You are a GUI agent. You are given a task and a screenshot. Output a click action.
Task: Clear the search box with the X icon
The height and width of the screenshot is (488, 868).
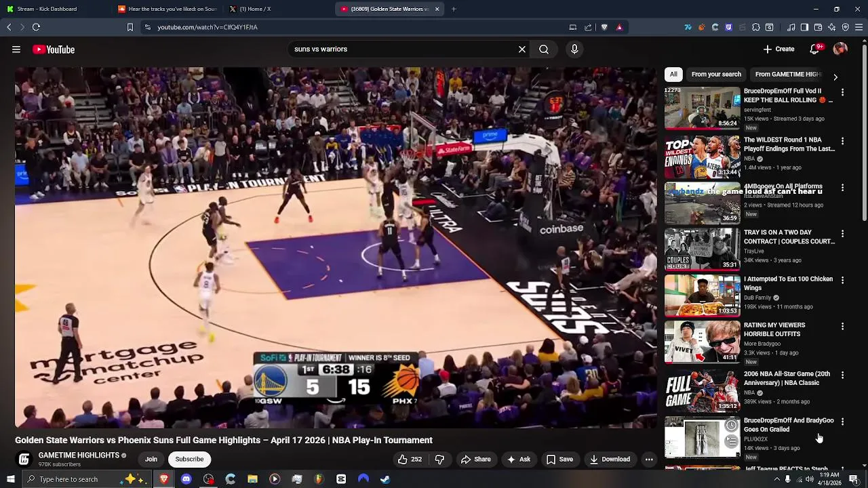(x=522, y=49)
